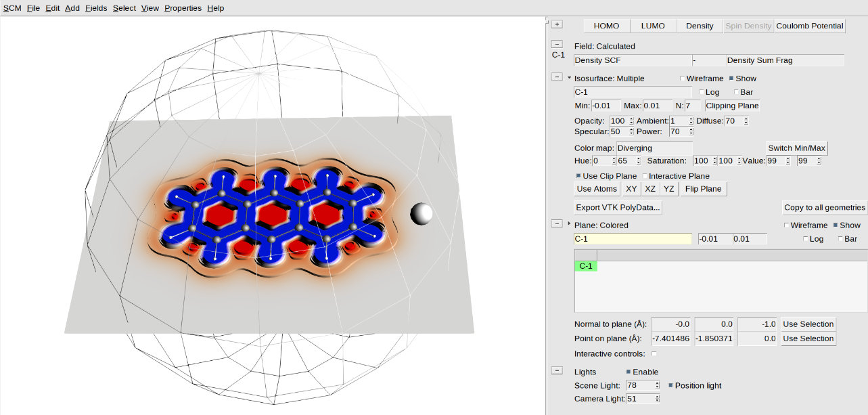Collapse the Lights section
The image size is (868, 415).
[x=557, y=370]
